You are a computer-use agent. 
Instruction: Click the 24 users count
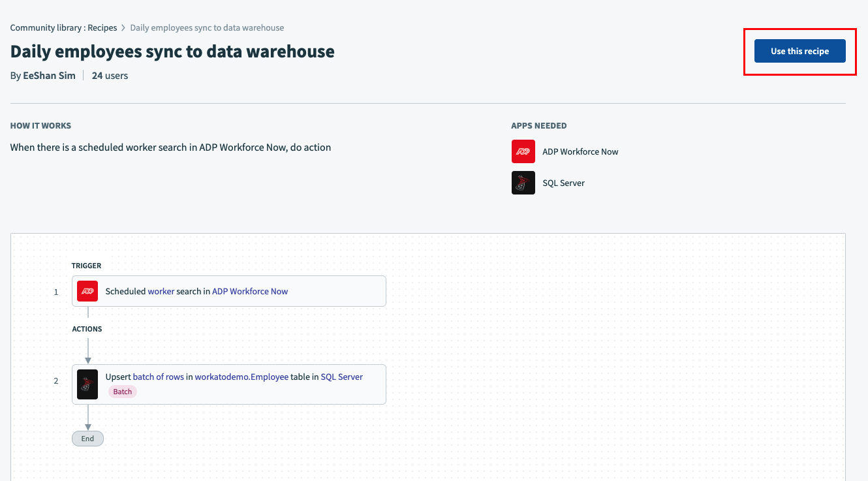[x=110, y=76]
